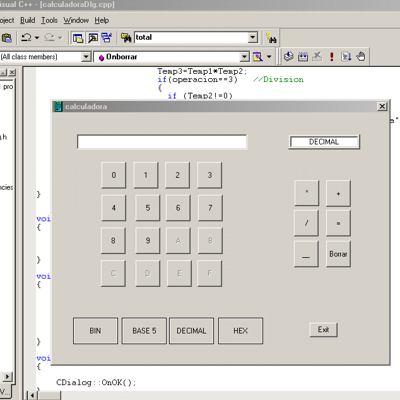Open the Workspace window icon
The width and height of the screenshot is (400, 400).
[78, 38]
